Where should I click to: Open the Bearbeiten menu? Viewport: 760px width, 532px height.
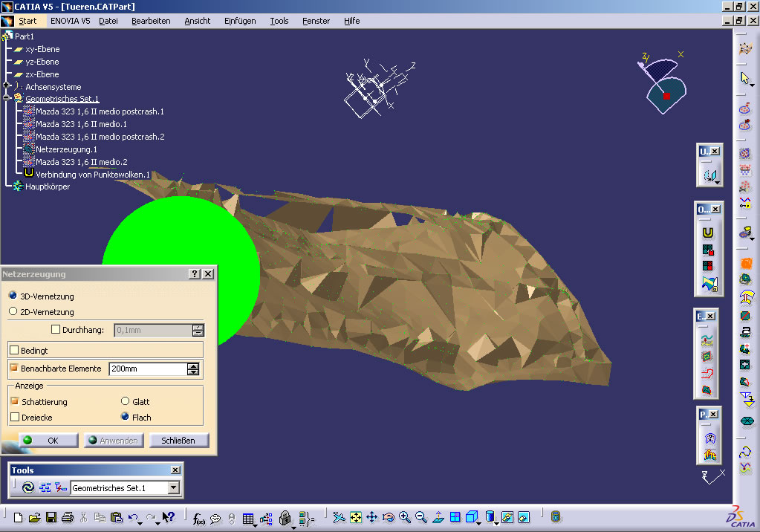point(151,21)
